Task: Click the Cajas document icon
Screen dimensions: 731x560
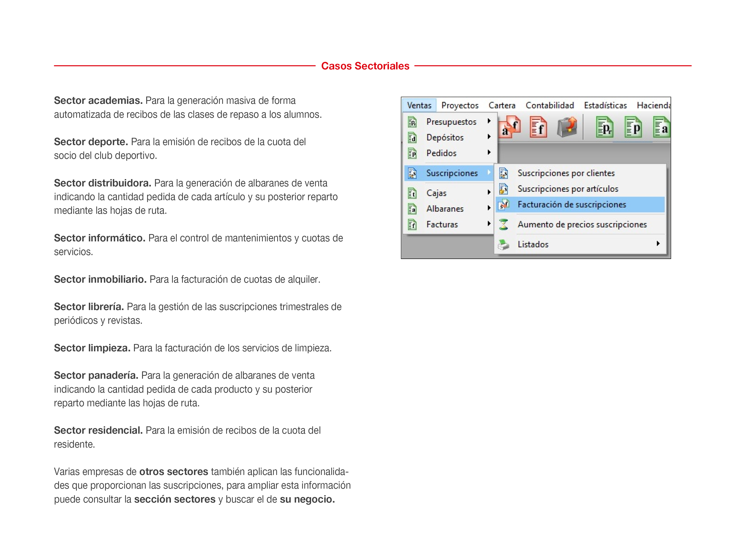Action: click(412, 193)
